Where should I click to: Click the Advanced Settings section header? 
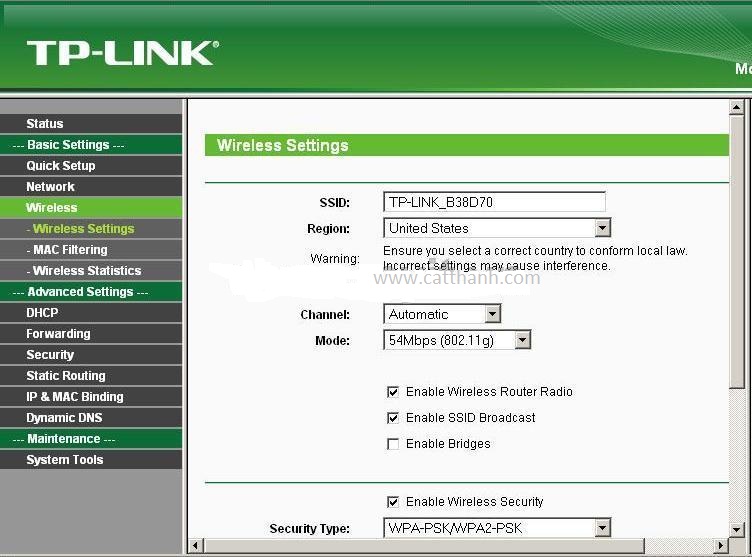coord(91,292)
